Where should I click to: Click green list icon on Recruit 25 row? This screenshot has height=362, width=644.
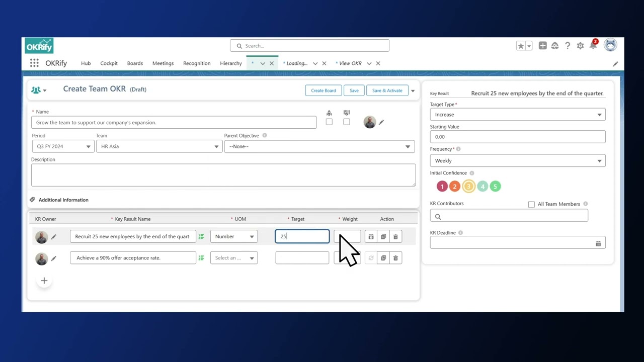coord(201,236)
